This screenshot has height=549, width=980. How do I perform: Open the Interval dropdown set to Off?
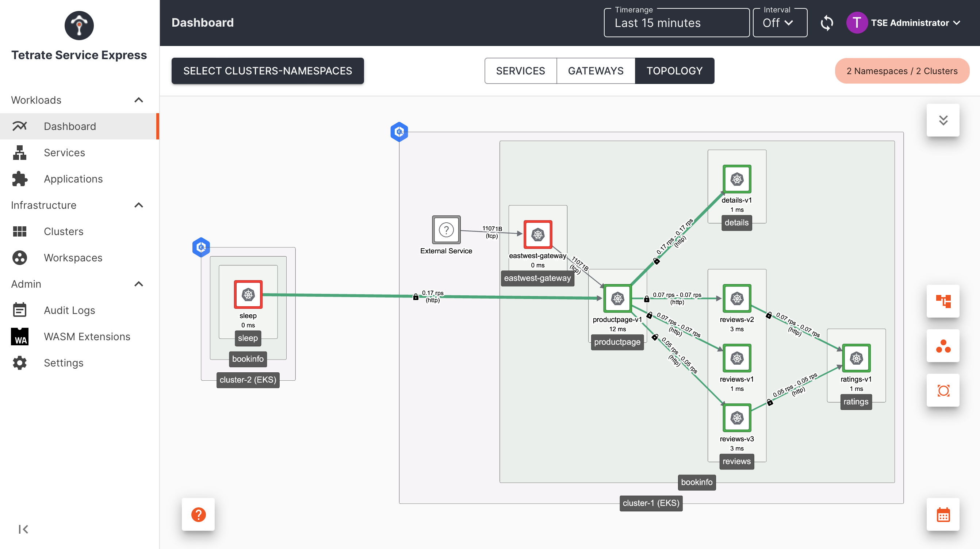[779, 22]
